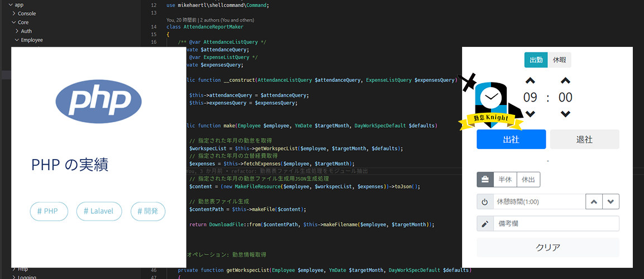Click the 'return DownloadFile::from' line
This screenshot has width=644, height=279.
(x=312, y=225)
